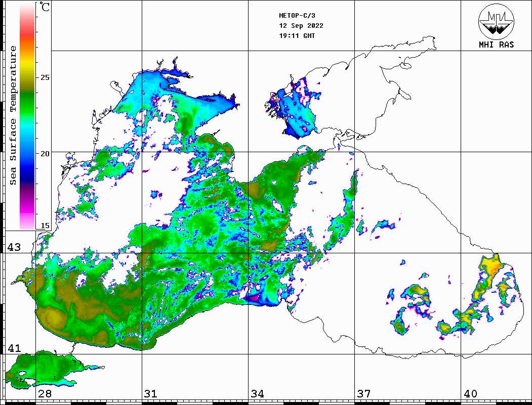Viewport: 532px width, 405px height.
Task: Click the '20' tick label on legend
Action: coord(45,154)
